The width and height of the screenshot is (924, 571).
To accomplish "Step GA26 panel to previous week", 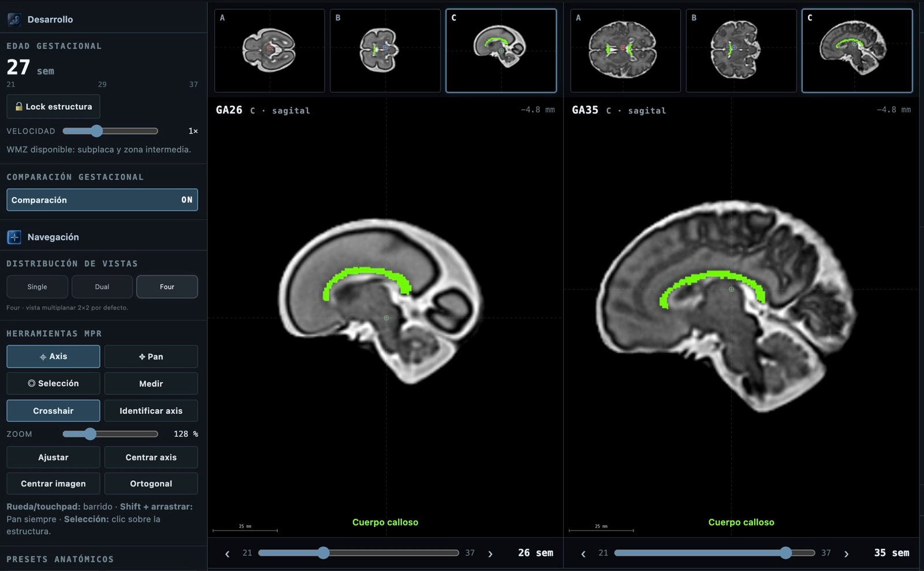I will click(228, 554).
